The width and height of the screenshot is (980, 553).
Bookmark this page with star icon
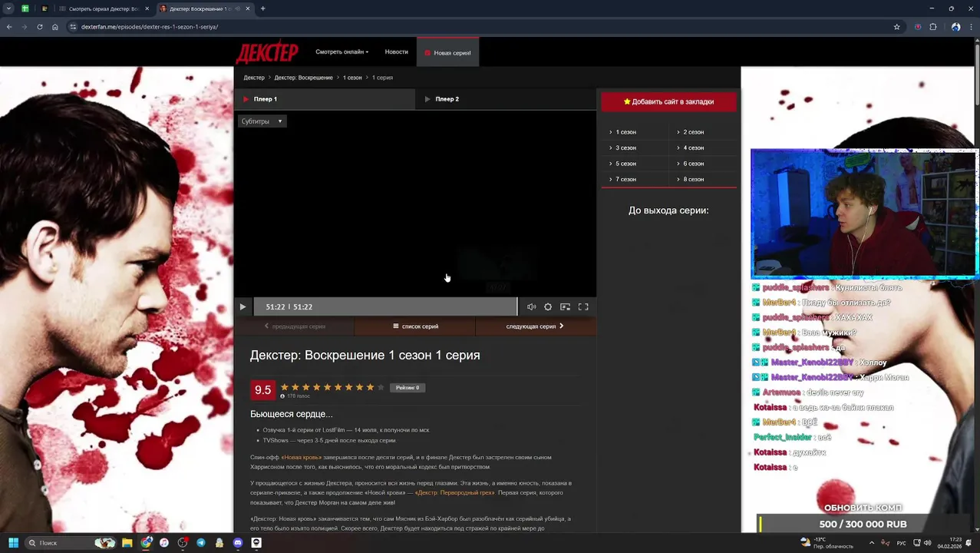pyautogui.click(x=896, y=27)
